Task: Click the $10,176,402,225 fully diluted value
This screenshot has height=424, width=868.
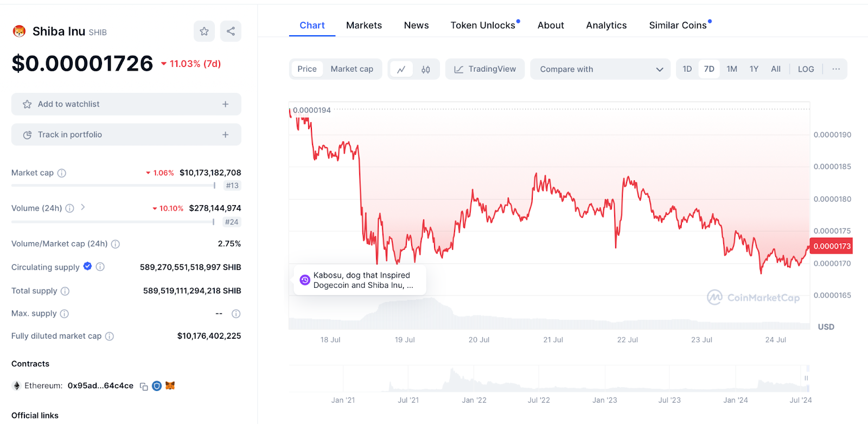Action: [x=209, y=336]
